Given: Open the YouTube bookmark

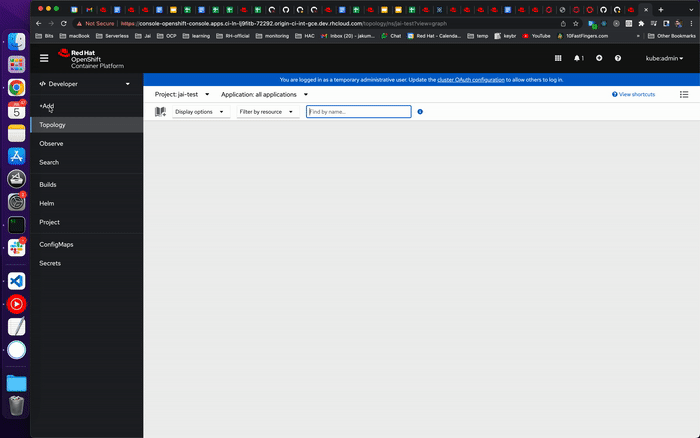Looking at the screenshot, I should pyautogui.click(x=537, y=36).
